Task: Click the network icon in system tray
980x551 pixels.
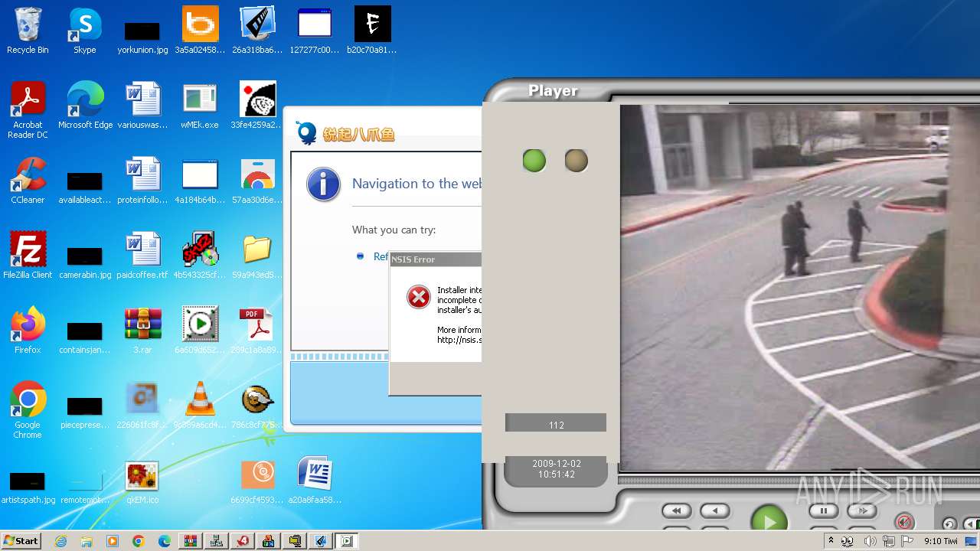Action: (x=889, y=541)
